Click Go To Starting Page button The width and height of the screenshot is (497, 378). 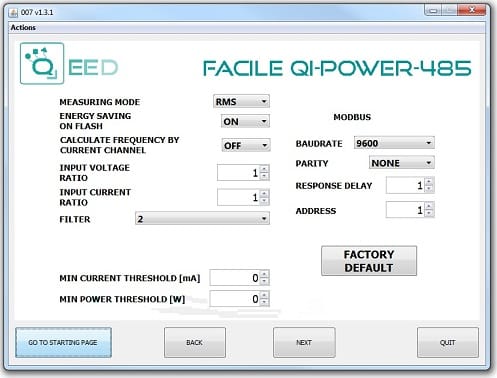click(x=63, y=342)
